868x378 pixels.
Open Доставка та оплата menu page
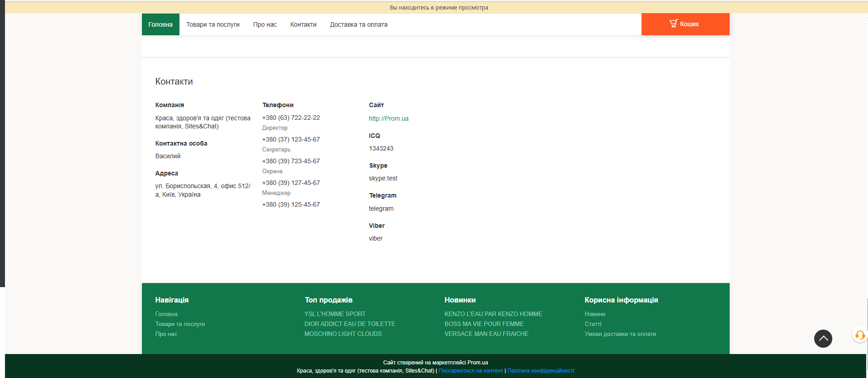[x=359, y=24]
